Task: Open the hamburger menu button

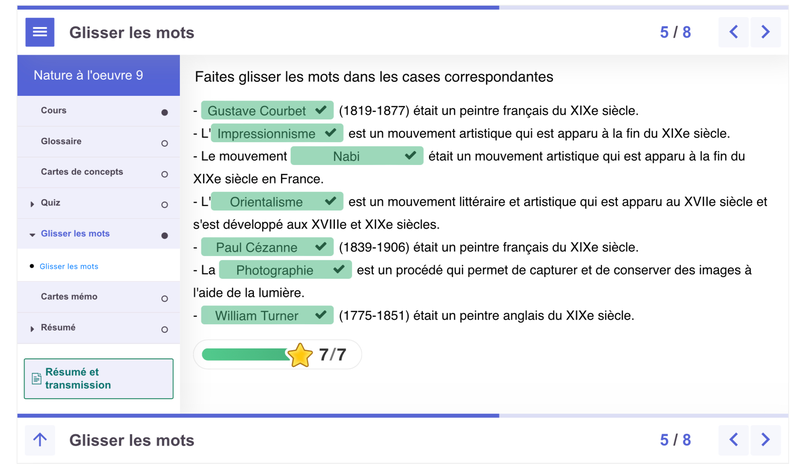Action: pos(40,32)
